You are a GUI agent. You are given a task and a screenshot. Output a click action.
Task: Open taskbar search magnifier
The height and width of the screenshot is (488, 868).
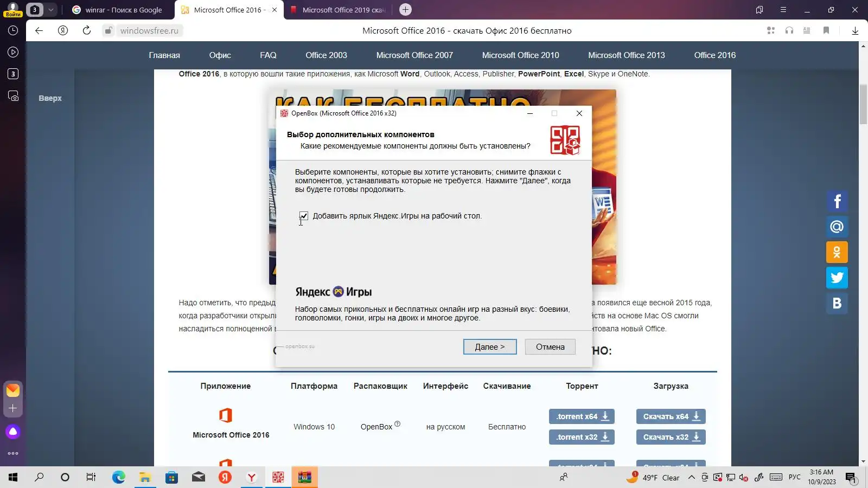coord(39,477)
